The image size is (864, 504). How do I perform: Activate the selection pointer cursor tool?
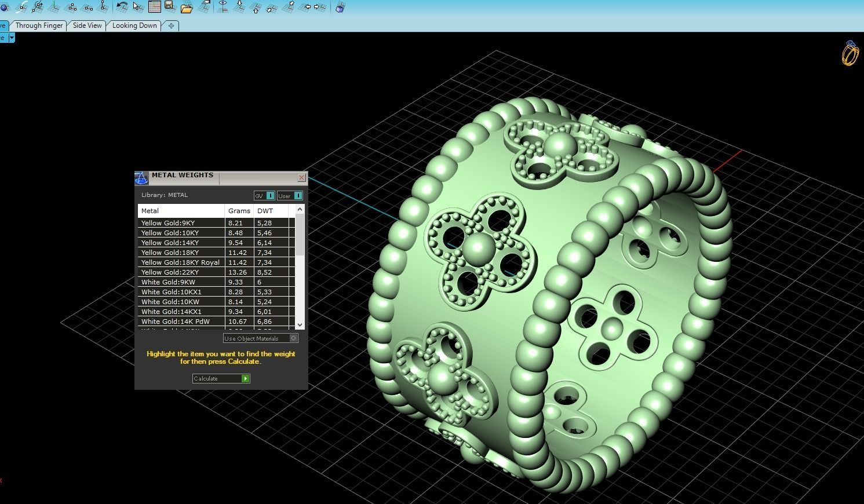(x=138, y=7)
